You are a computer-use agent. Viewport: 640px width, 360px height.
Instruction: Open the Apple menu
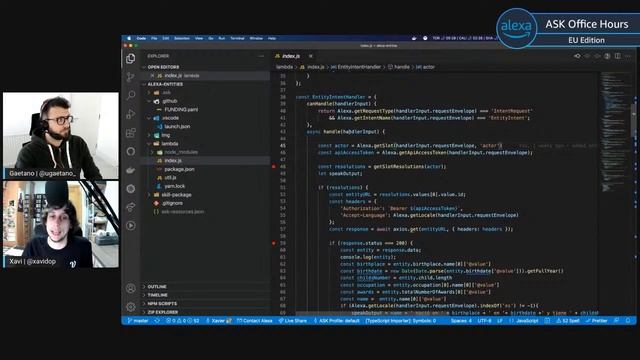click(129, 38)
